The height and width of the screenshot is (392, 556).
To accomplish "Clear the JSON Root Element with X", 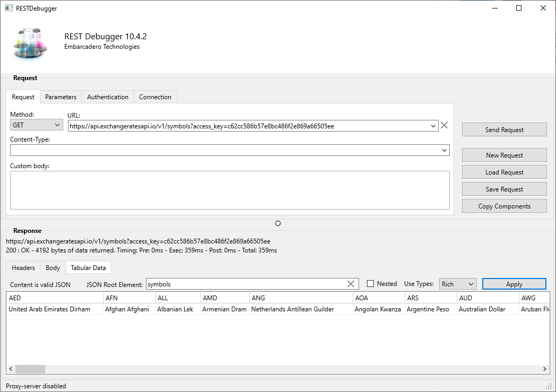I will click(x=350, y=284).
